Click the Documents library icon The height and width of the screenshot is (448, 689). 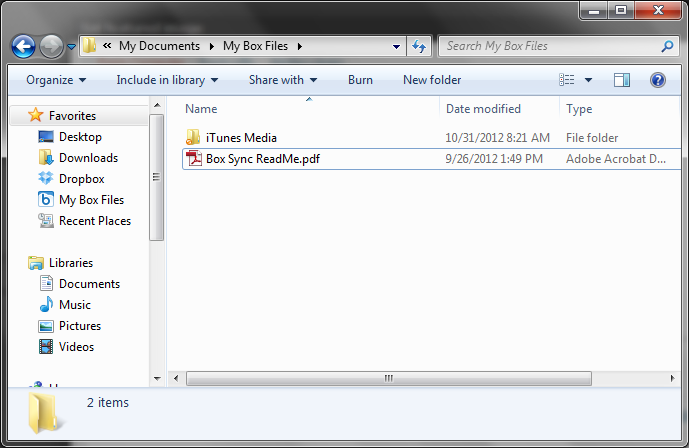click(46, 283)
